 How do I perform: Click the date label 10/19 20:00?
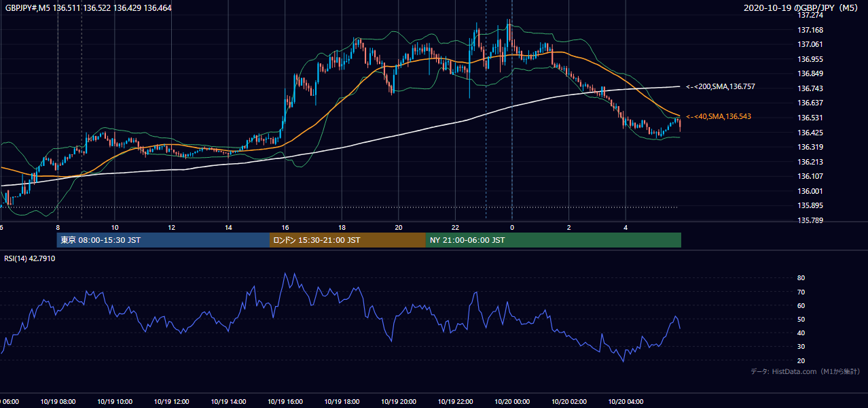(398, 402)
